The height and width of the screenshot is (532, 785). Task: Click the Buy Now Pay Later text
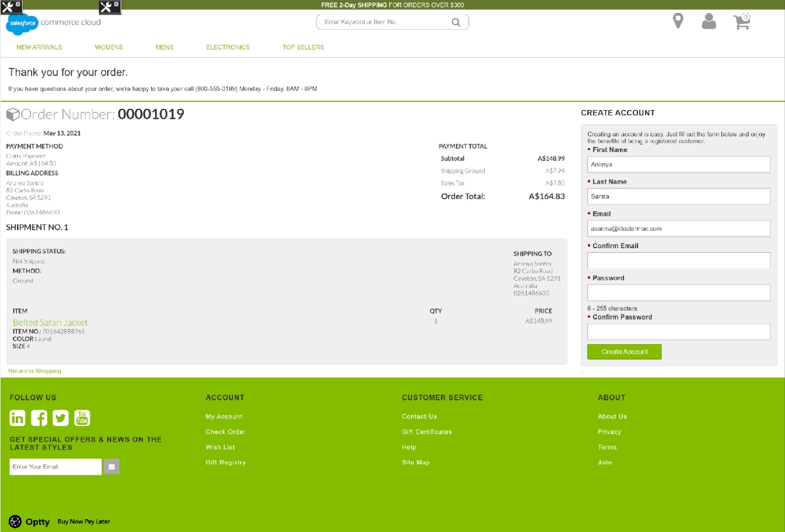pyautogui.click(x=84, y=521)
